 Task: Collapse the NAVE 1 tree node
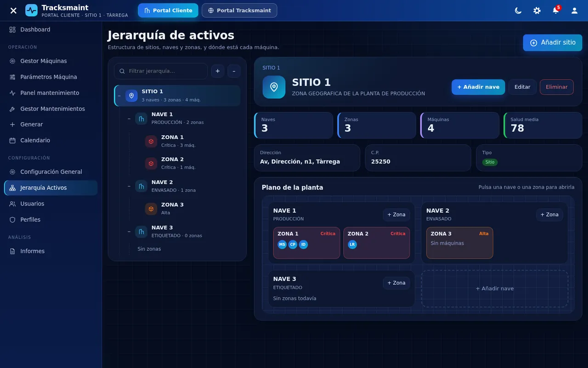tap(129, 119)
